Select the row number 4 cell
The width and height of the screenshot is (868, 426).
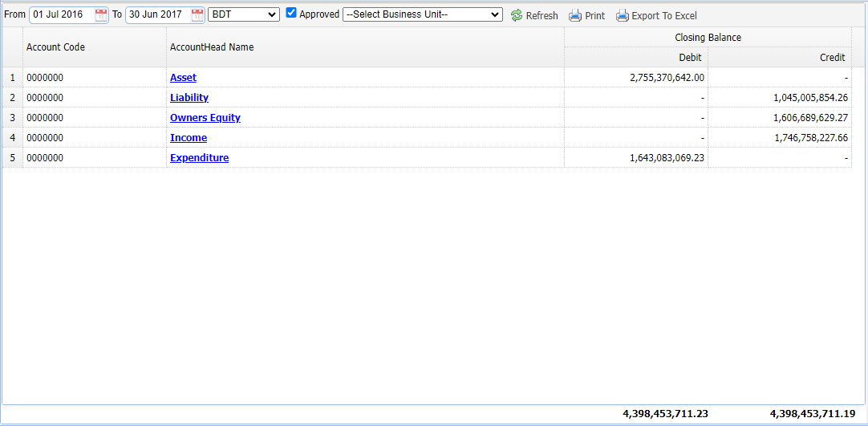pyautogui.click(x=13, y=137)
